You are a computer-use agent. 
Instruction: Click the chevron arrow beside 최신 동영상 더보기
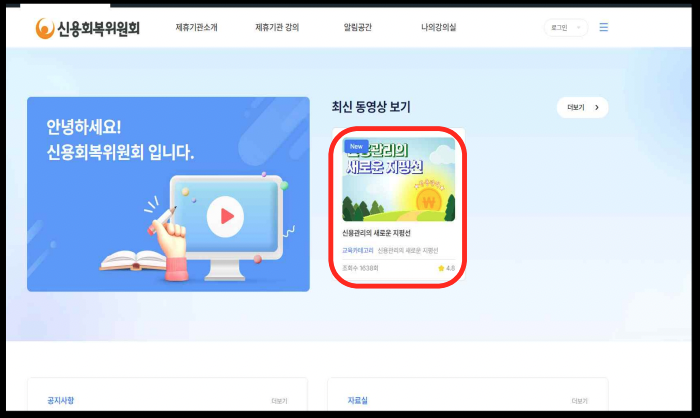[597, 107]
